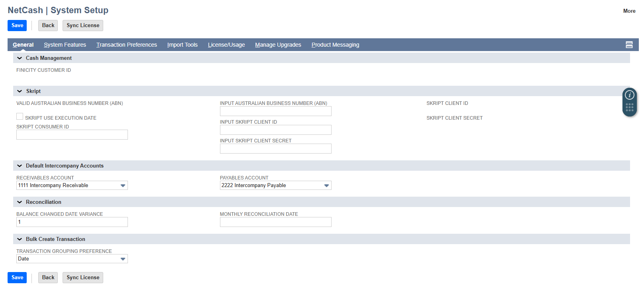The image size is (644, 288).
Task: Click the top Save button
Action: tap(17, 26)
